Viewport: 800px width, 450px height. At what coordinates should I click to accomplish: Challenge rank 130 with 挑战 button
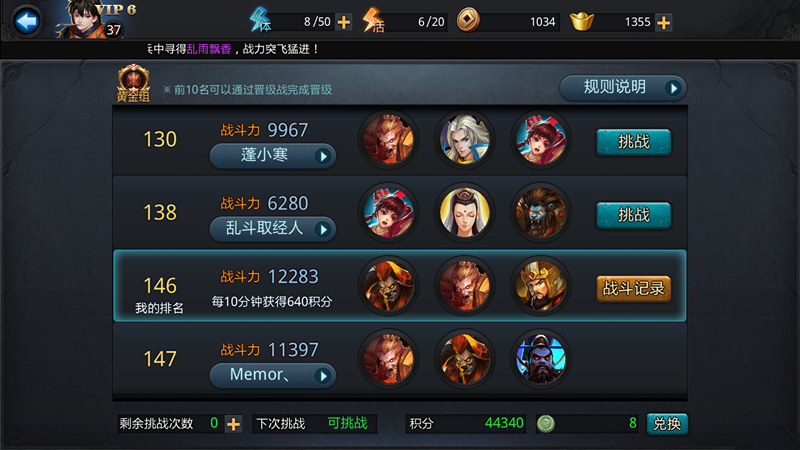point(634,141)
